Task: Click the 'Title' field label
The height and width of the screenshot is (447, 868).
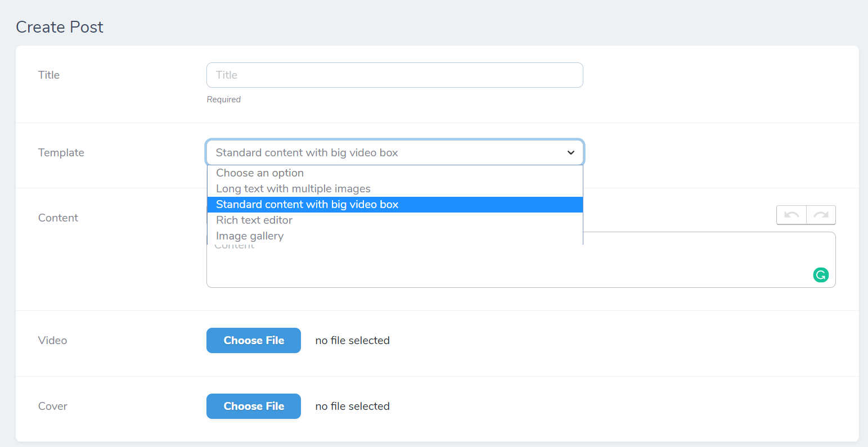Action: tap(49, 75)
